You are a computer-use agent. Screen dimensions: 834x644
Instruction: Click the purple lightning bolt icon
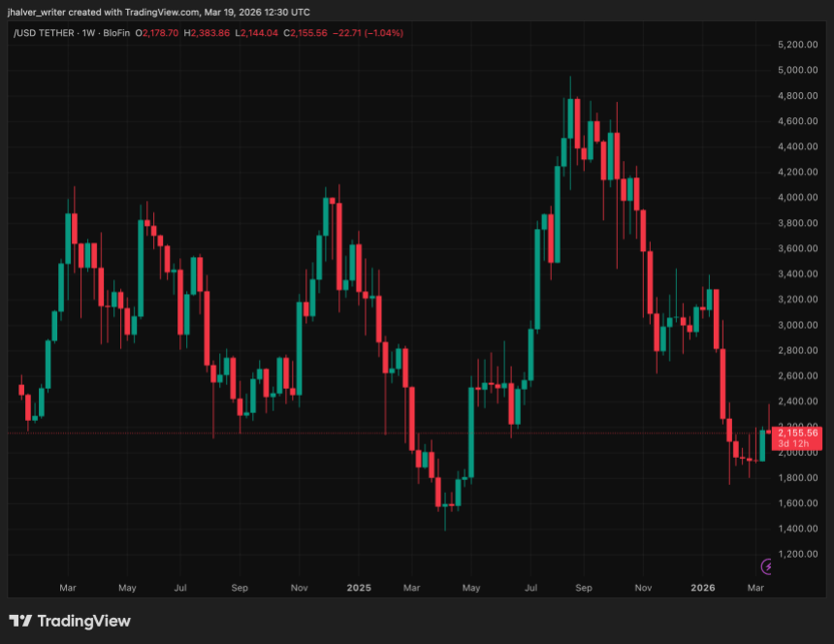767,566
